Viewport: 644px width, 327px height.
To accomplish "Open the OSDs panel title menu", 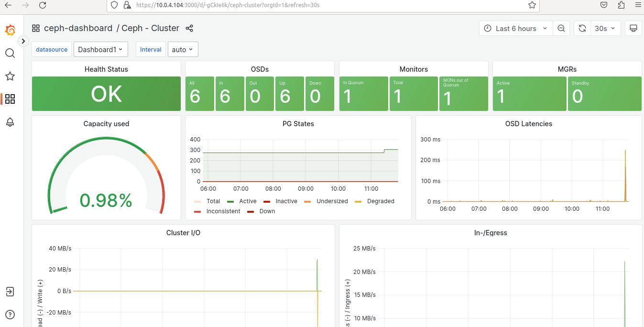I will click(x=260, y=69).
